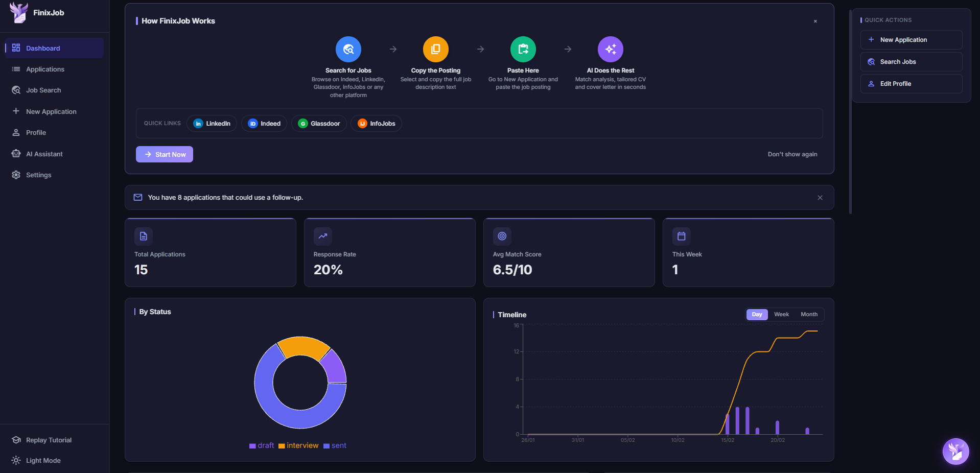This screenshot has height=473, width=980.
Task: Open Indeed via its quick link icon
Action: (x=252, y=123)
